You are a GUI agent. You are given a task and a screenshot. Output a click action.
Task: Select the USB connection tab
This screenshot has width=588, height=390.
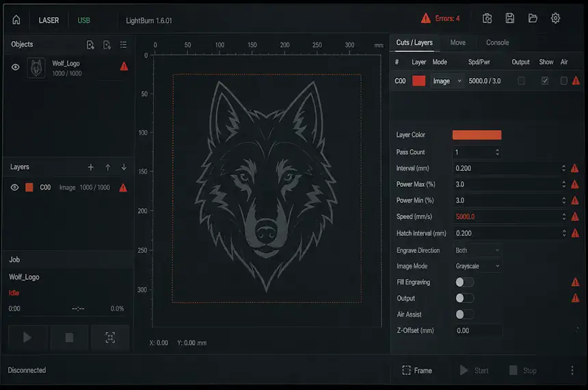[x=83, y=21]
